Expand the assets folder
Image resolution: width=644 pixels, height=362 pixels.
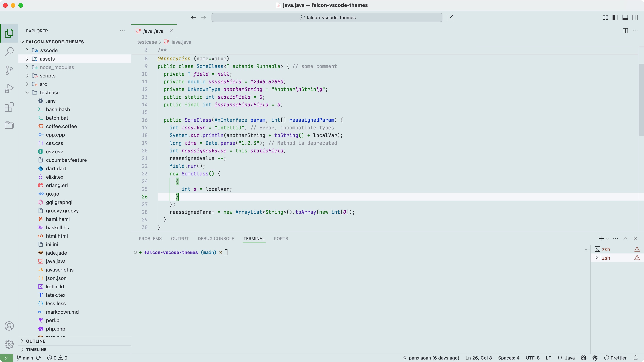(x=47, y=59)
